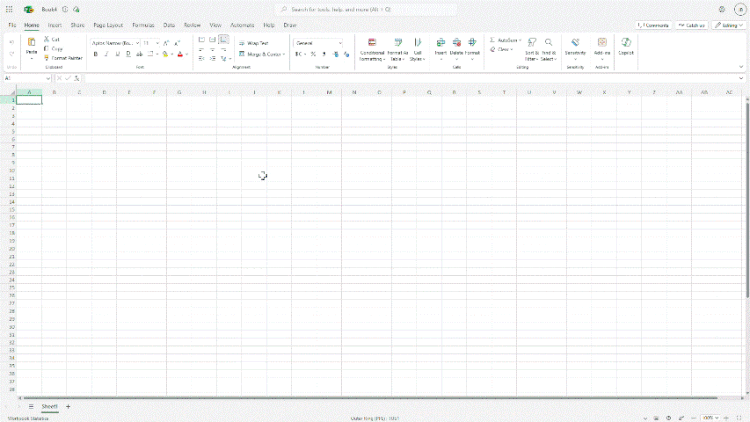Switch to the Draw tab

pyautogui.click(x=290, y=25)
